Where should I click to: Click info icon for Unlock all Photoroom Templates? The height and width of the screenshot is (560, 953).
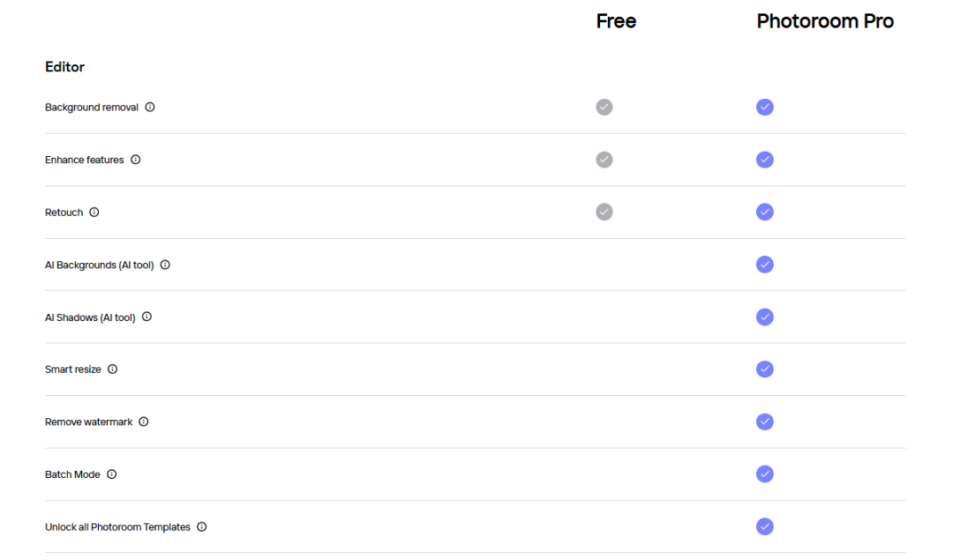[202, 526]
